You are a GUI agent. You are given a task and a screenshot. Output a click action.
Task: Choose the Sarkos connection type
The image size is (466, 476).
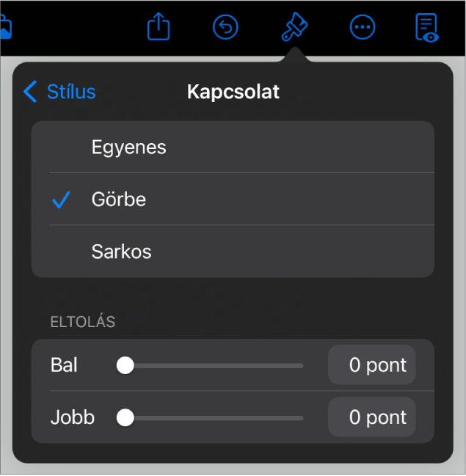[x=122, y=252]
